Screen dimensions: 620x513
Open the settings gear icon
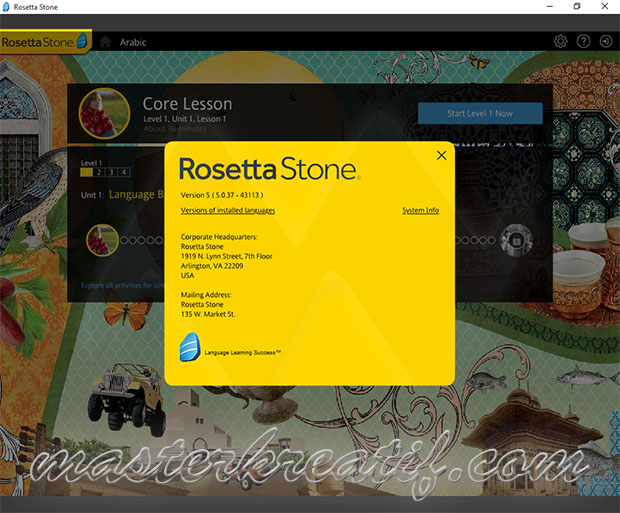(x=560, y=41)
